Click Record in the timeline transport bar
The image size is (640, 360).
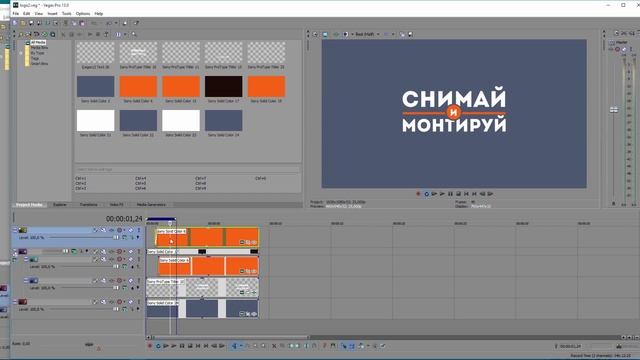[150, 346]
